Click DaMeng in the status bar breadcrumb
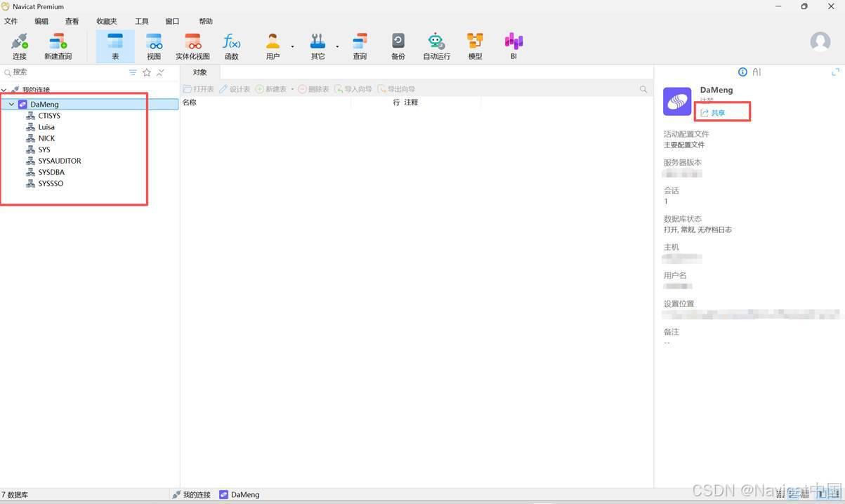 tap(240, 495)
